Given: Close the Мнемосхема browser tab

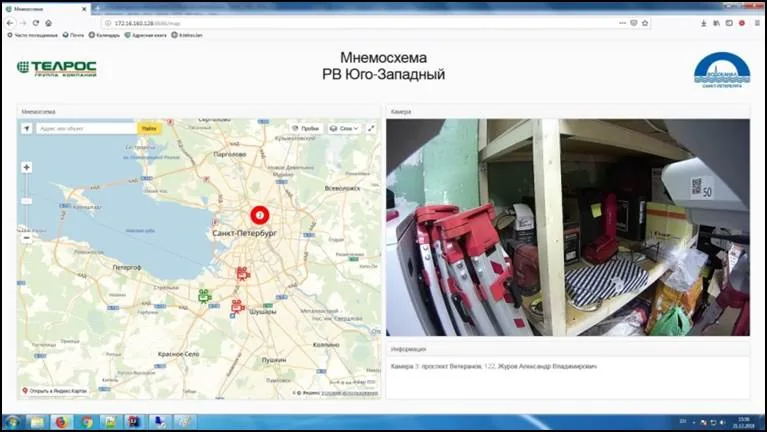Looking at the screenshot, I should (84, 9).
